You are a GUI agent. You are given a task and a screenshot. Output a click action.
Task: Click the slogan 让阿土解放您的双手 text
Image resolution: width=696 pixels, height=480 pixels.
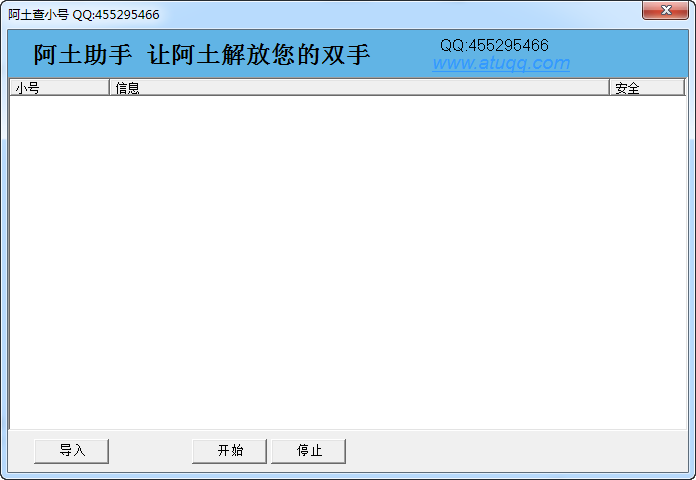[x=259, y=55]
